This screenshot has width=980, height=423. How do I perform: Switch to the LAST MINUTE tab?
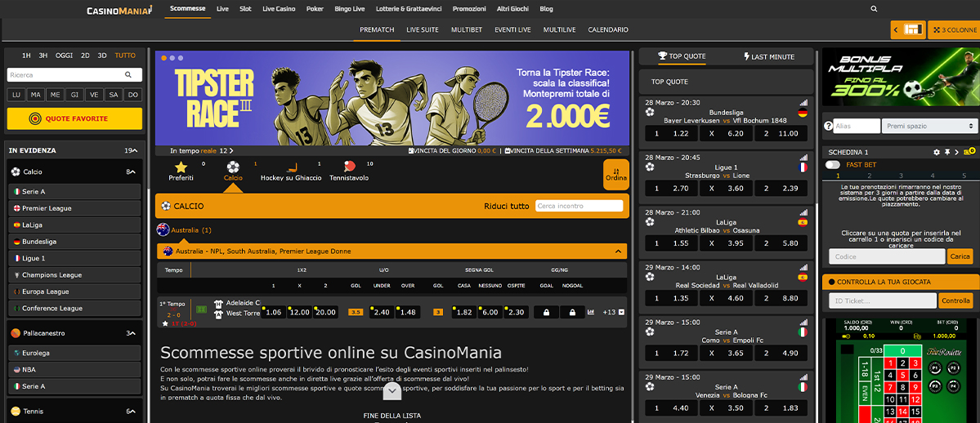(769, 56)
